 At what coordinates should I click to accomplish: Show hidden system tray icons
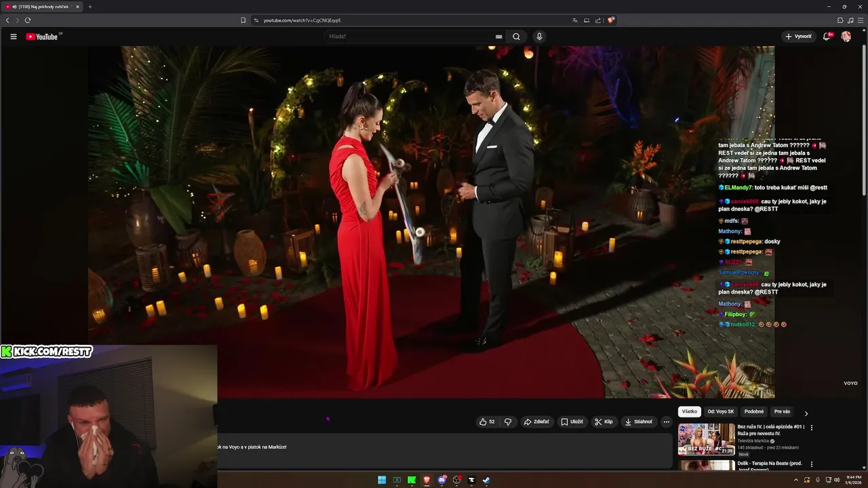796,480
